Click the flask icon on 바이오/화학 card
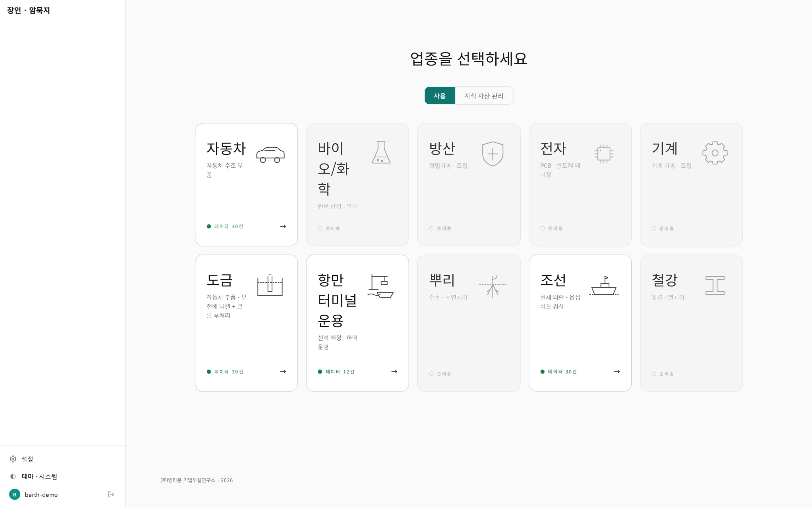 (x=381, y=152)
